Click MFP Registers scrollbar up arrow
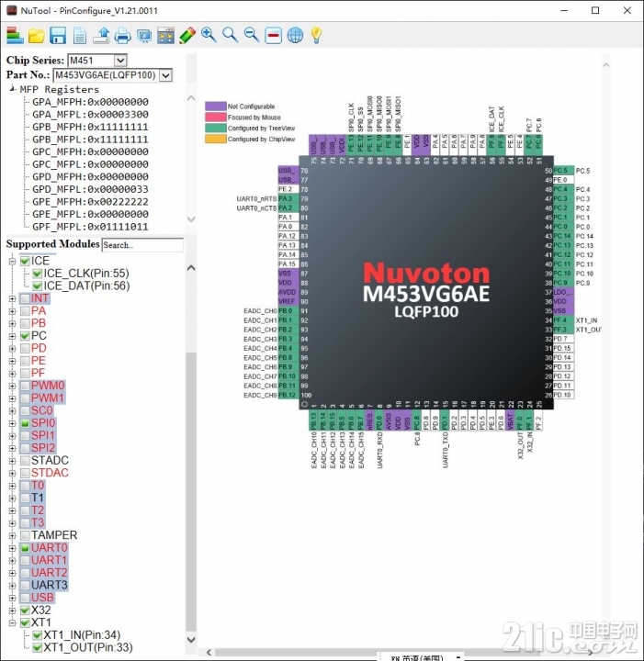This screenshot has width=644, height=661. coord(191,98)
